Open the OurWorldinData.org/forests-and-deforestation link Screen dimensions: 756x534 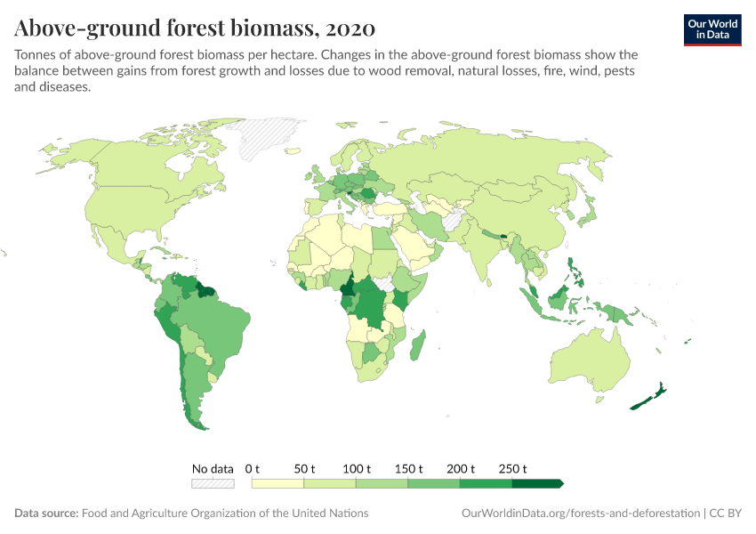click(581, 513)
